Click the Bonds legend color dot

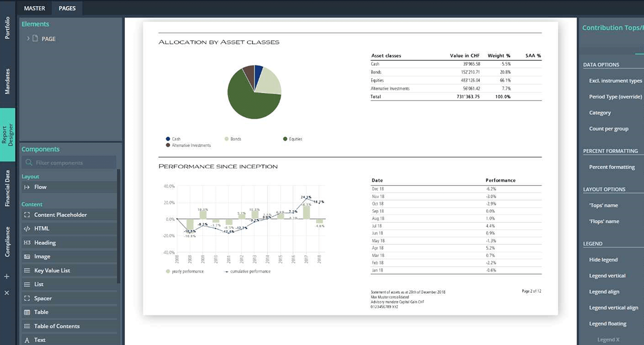[226, 139]
